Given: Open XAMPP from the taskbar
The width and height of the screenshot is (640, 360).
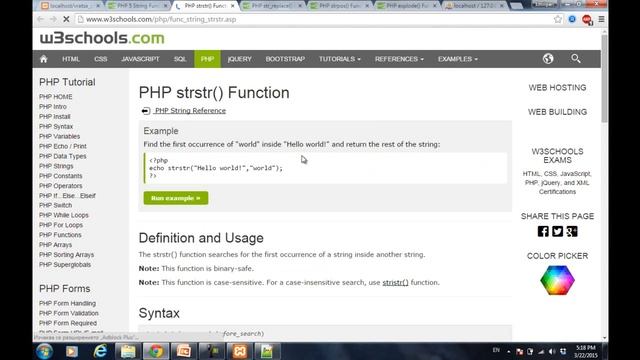Looking at the screenshot, I should coord(240,351).
